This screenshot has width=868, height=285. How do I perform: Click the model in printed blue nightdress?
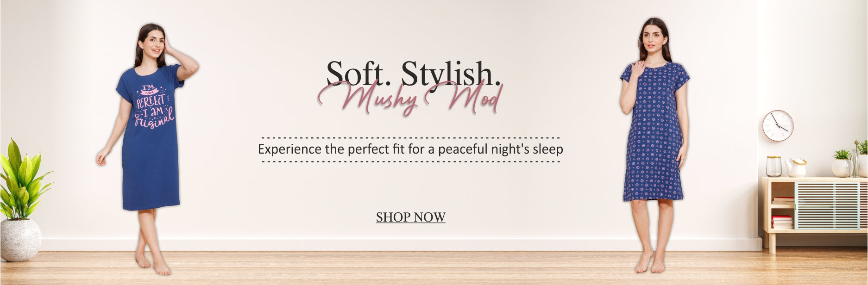pos(654,143)
